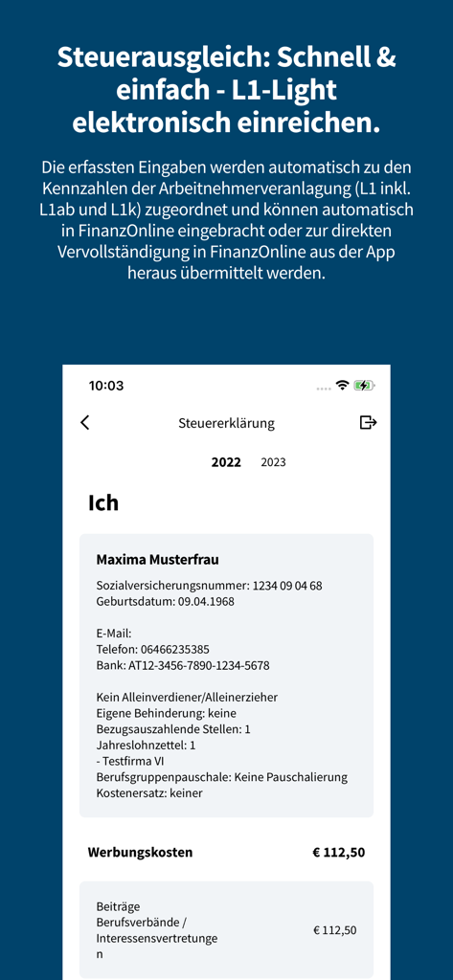Tap the Testfirma VI entry
The height and width of the screenshot is (980, 453).
(x=131, y=762)
